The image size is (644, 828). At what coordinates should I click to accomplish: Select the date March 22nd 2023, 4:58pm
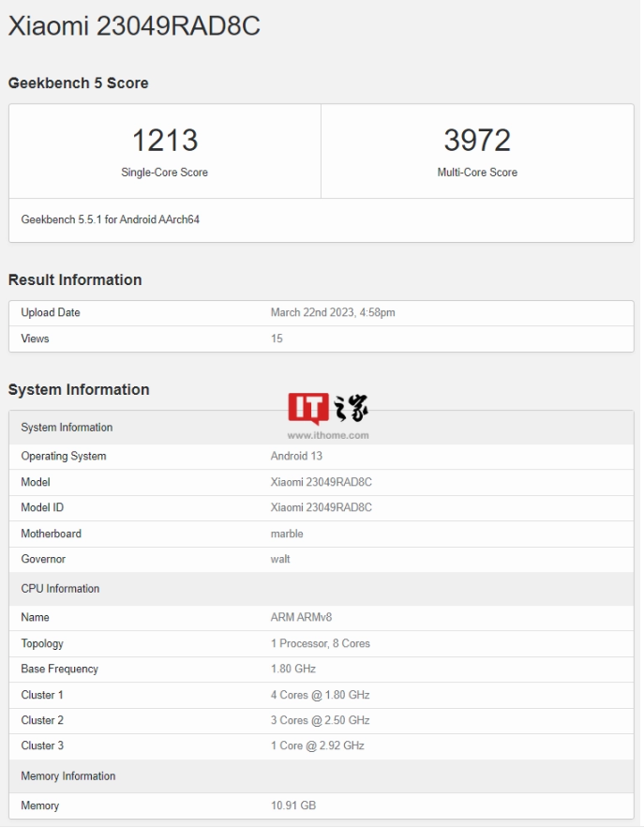pos(333,312)
